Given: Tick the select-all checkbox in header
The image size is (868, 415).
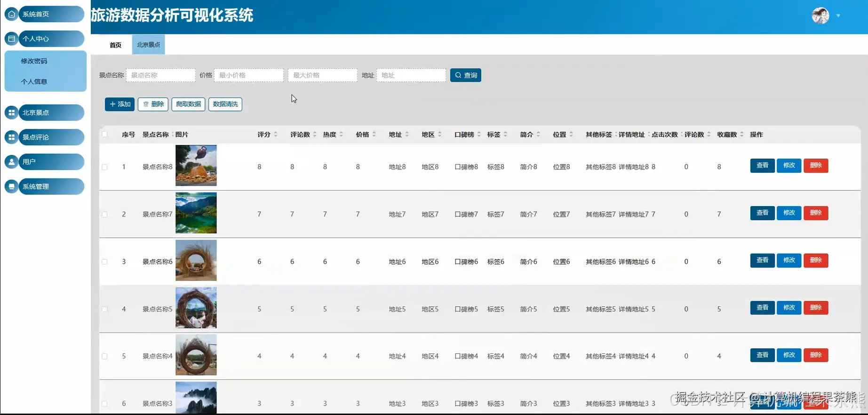Looking at the screenshot, I should 104,135.
